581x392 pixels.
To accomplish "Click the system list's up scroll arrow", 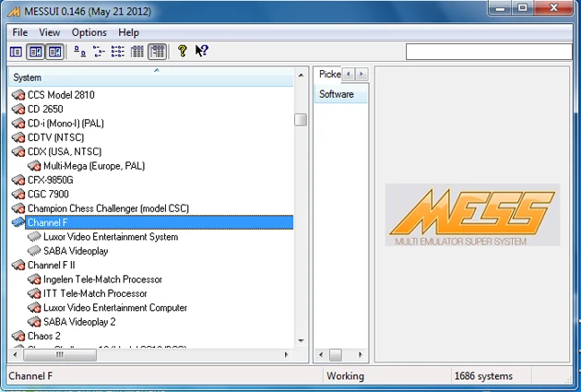I will (x=301, y=76).
